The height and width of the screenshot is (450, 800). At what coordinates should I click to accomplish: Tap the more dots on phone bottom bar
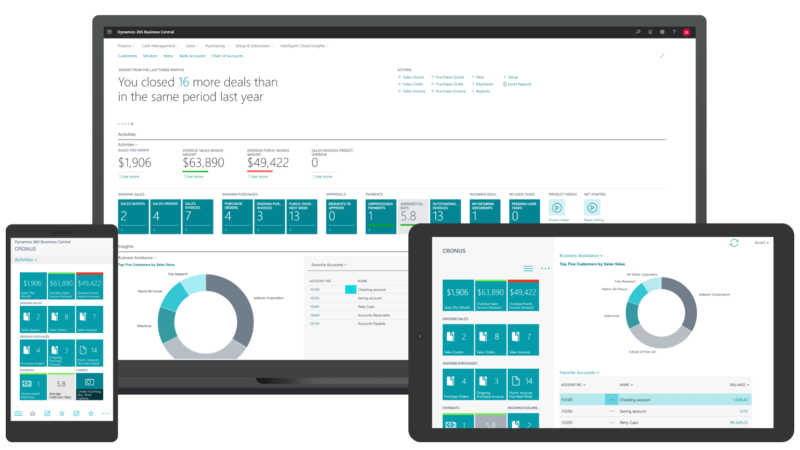click(x=106, y=413)
